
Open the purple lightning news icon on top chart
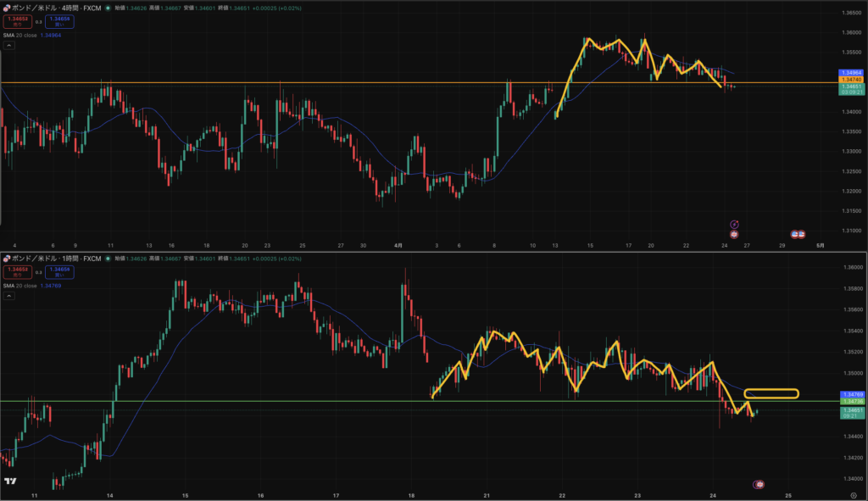734,224
